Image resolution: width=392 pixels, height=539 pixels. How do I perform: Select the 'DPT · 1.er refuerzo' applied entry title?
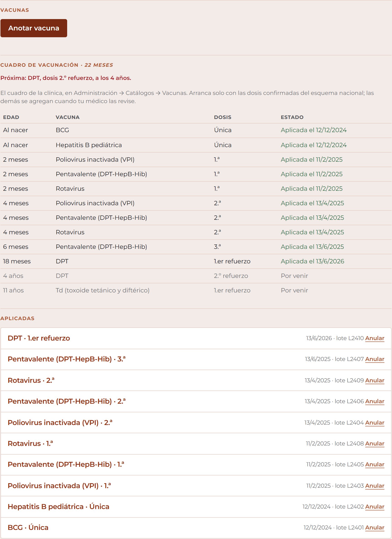click(39, 338)
